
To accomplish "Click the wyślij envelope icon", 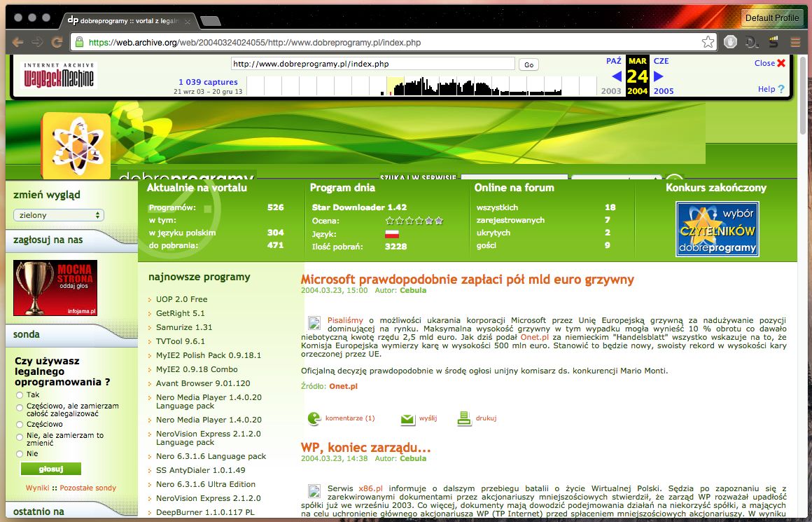I will [407, 419].
